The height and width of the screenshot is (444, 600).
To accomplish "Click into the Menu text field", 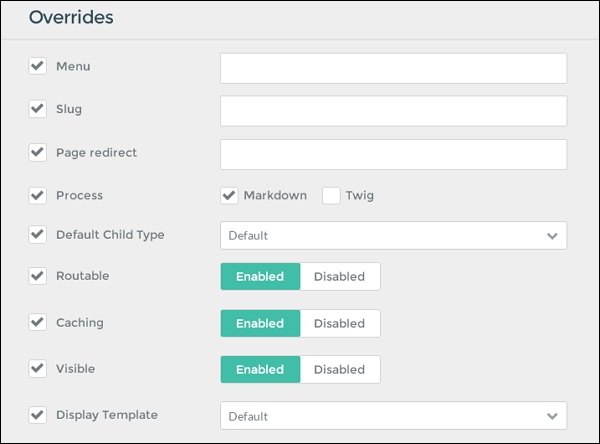I will pos(393,68).
